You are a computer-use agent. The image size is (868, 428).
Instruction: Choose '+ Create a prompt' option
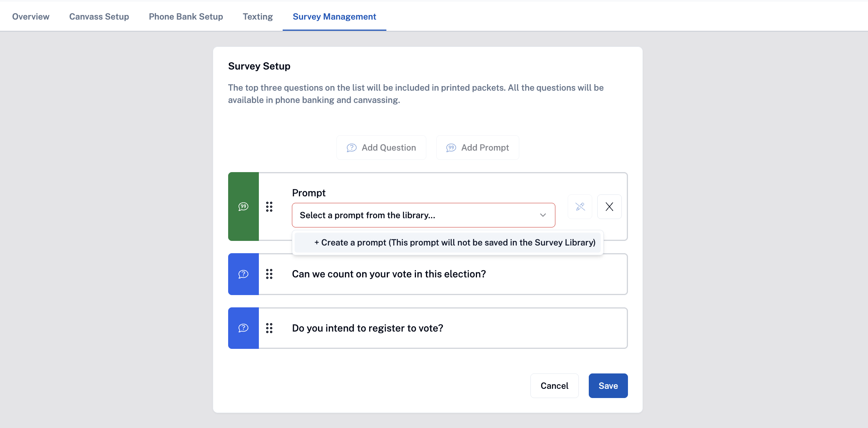(x=448, y=242)
